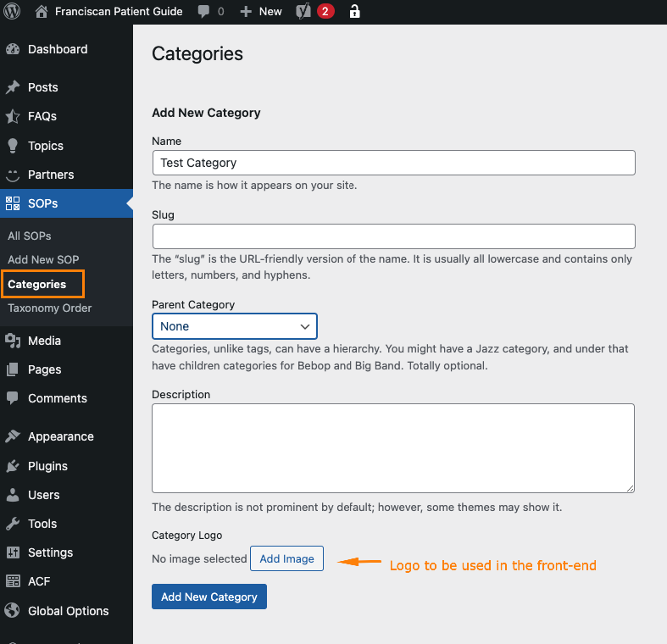Click the Tools wrench icon
Viewport: 667px width, 644px height.
point(13,524)
